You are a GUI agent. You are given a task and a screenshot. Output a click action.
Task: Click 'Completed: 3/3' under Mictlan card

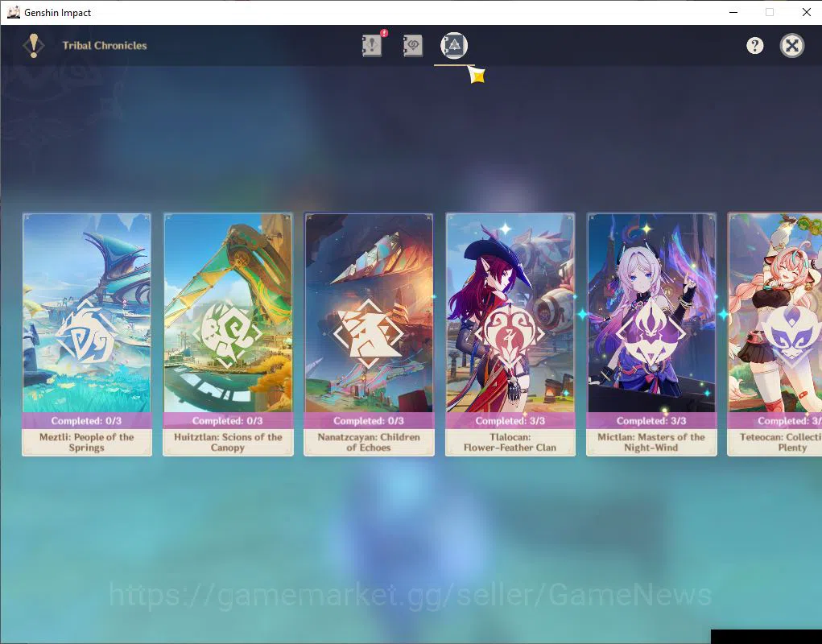coord(651,421)
